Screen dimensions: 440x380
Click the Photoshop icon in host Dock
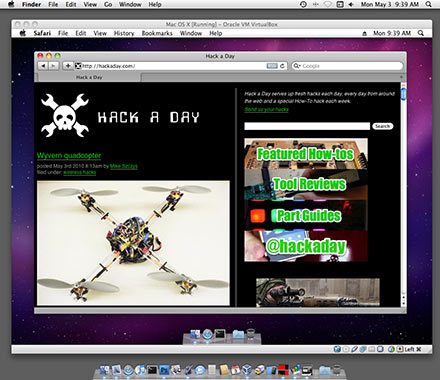(164, 370)
